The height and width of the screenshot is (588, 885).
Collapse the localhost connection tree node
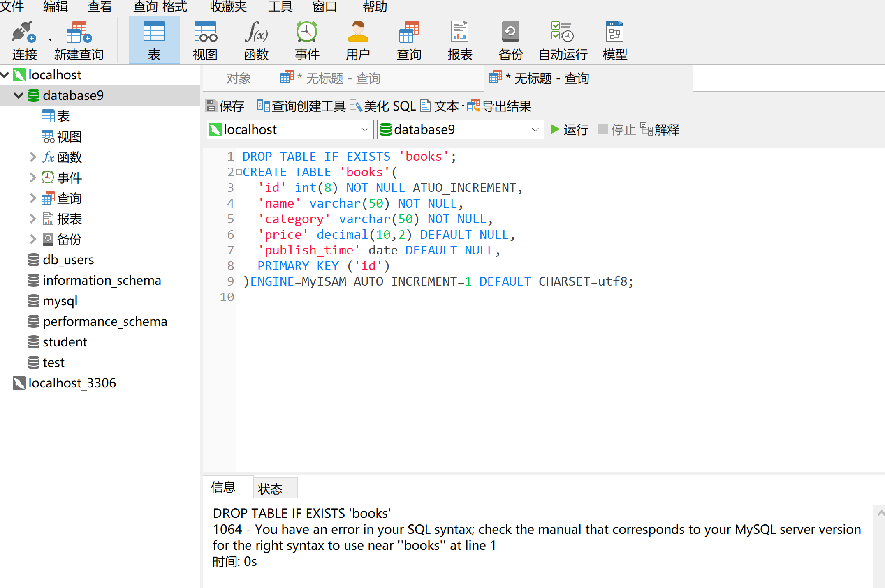[x=5, y=75]
